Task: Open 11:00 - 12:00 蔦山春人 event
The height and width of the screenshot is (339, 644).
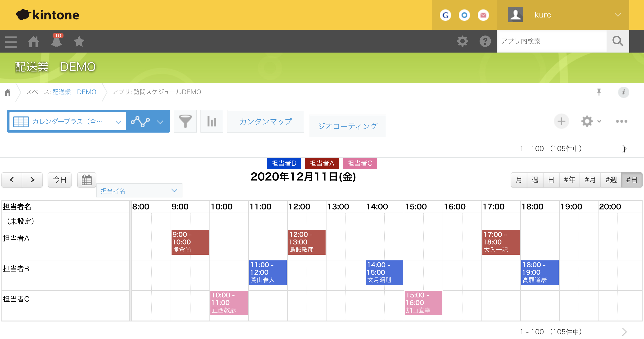Action: pos(268,272)
